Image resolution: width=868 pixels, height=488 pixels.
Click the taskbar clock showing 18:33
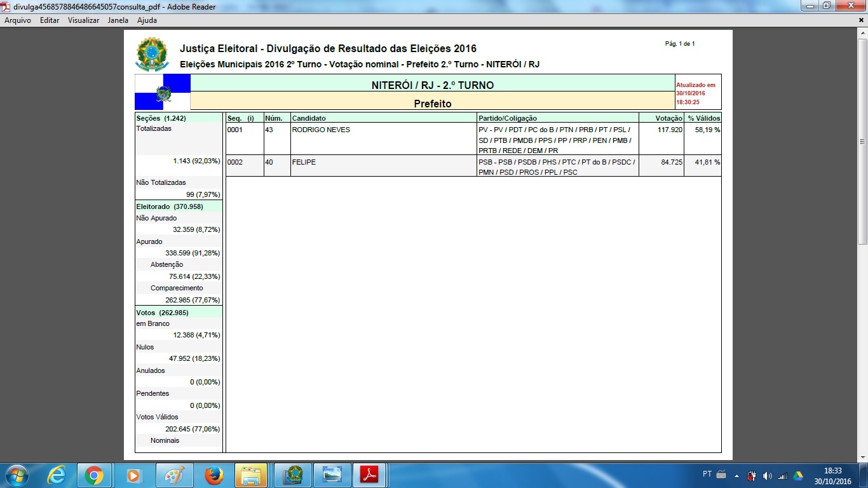tap(832, 475)
